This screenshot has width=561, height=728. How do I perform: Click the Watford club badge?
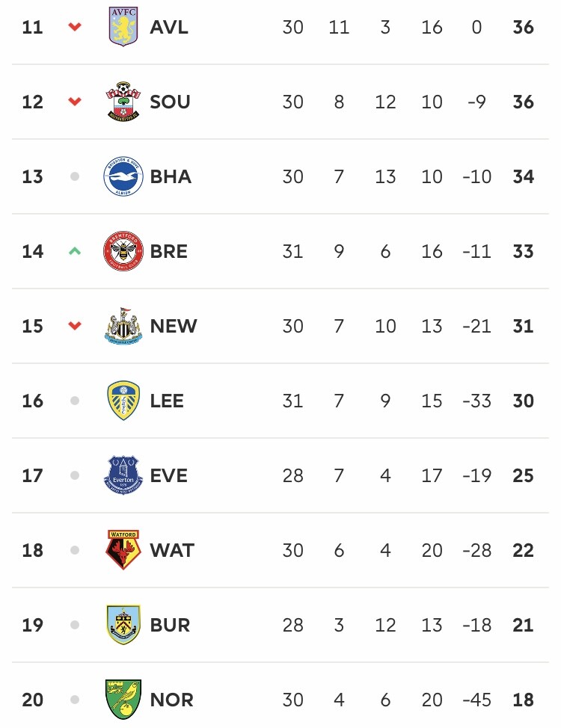[123, 550]
